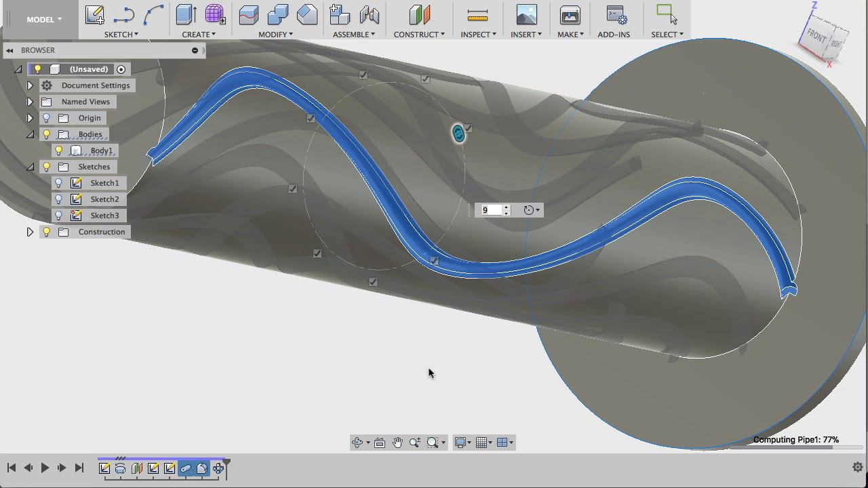Open the MODIFY menu
868x488 pixels.
tap(275, 34)
